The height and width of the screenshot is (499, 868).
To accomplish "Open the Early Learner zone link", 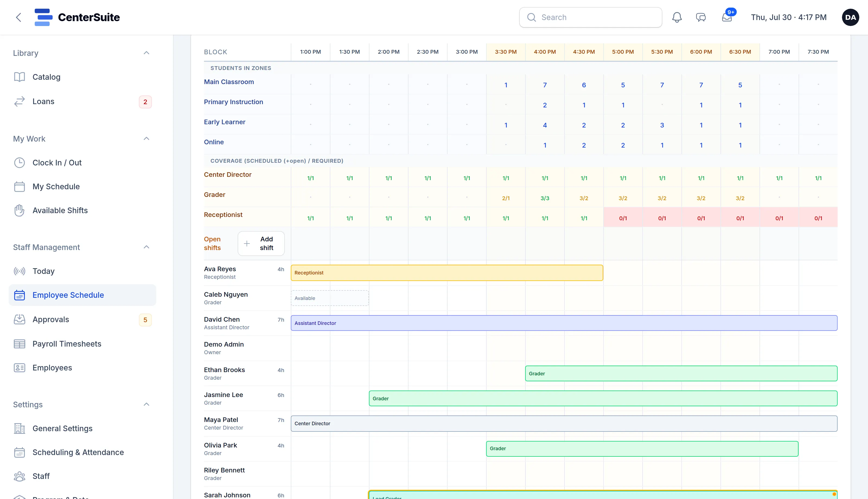I will pyautogui.click(x=224, y=122).
